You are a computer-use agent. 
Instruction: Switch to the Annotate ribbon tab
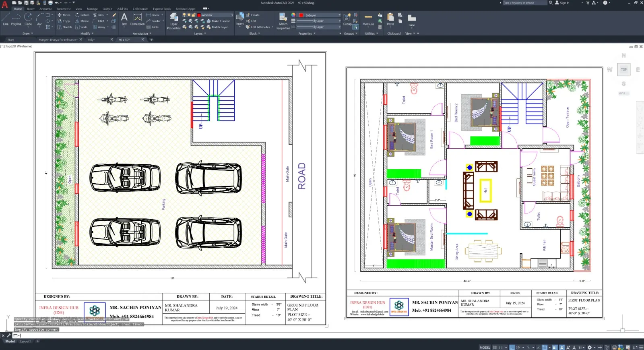pyautogui.click(x=45, y=8)
